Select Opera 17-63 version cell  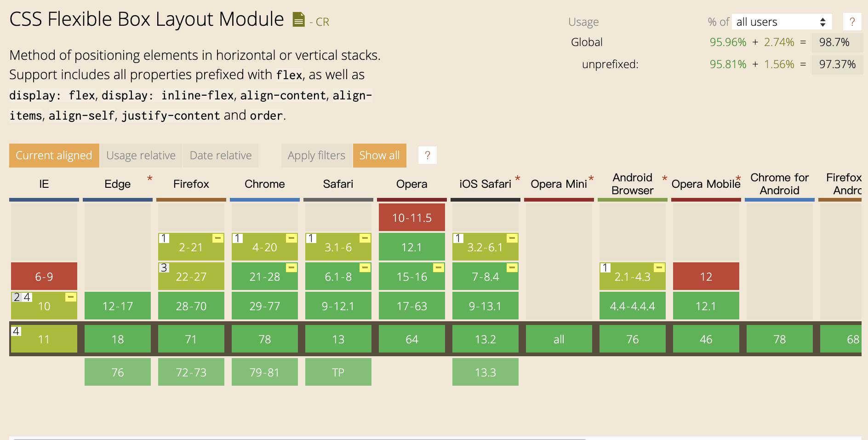pos(412,306)
